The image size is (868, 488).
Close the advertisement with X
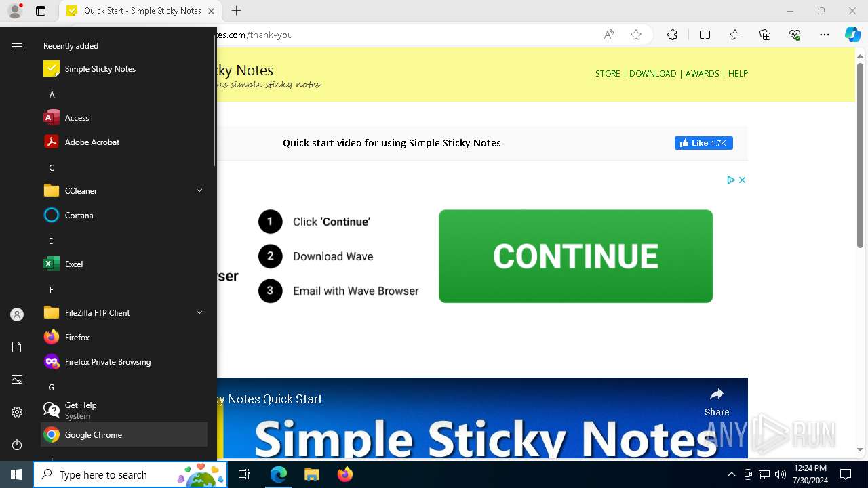coord(742,180)
